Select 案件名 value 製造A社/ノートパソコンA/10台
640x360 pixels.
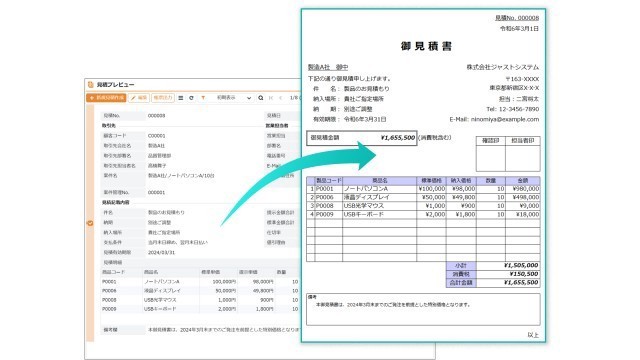point(181,176)
